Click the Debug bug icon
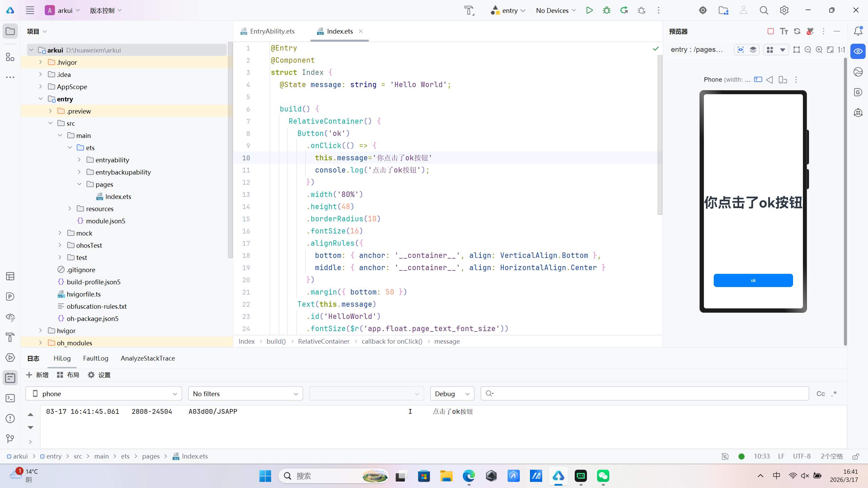The width and height of the screenshot is (868, 488). point(607,10)
